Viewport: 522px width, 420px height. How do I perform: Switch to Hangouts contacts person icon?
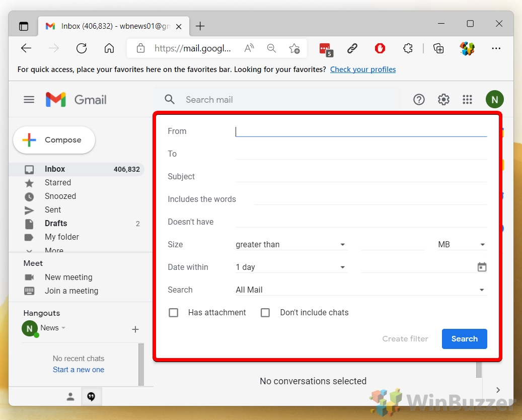click(70, 396)
